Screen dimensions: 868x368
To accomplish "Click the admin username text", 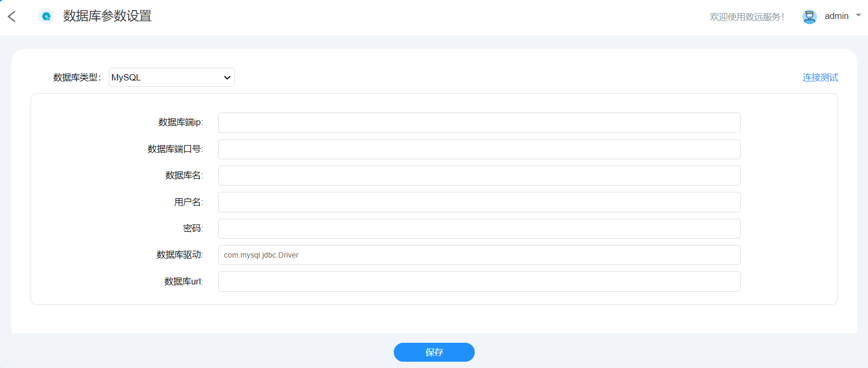I will click(x=836, y=16).
